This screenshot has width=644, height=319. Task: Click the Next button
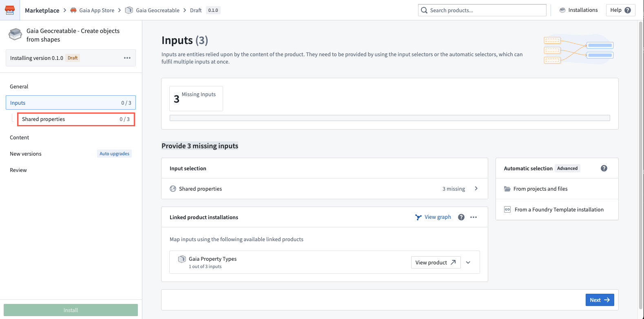pos(600,300)
